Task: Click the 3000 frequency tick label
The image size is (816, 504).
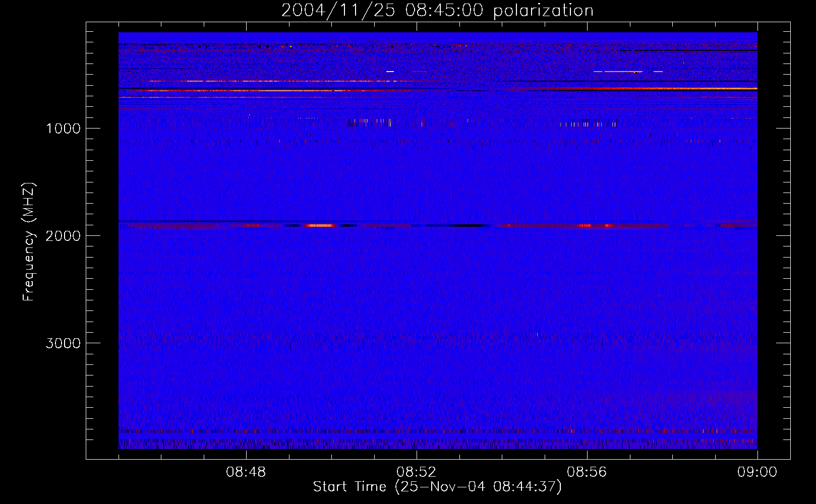Action: (63, 343)
